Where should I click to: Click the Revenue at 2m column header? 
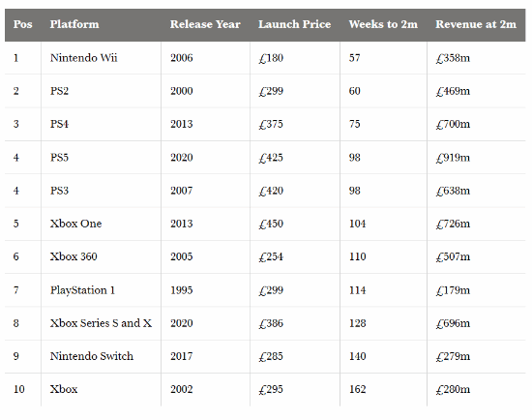tap(476, 24)
